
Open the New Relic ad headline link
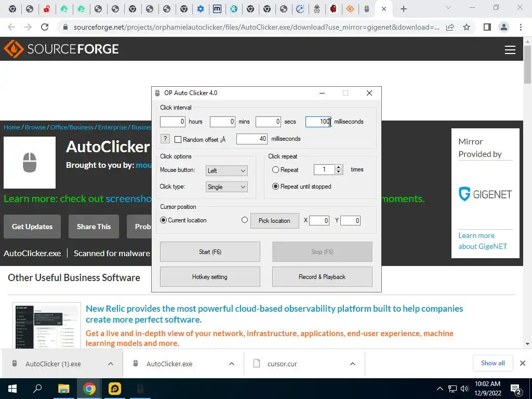click(x=274, y=314)
